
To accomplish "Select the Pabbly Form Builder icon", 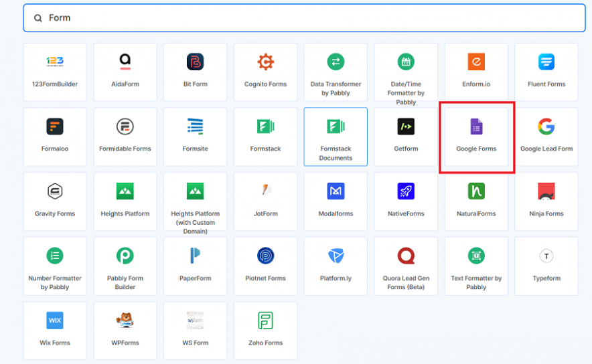I will point(125,256).
